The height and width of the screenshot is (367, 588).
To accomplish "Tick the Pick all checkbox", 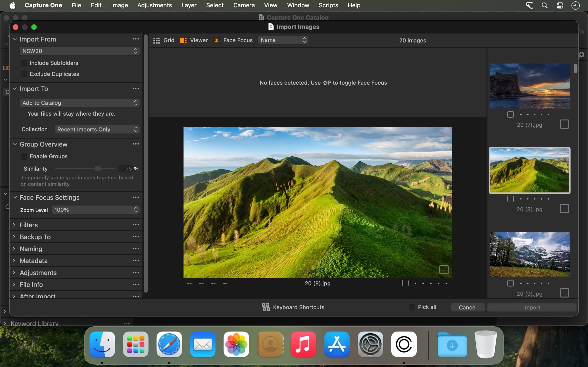I will click(412, 307).
